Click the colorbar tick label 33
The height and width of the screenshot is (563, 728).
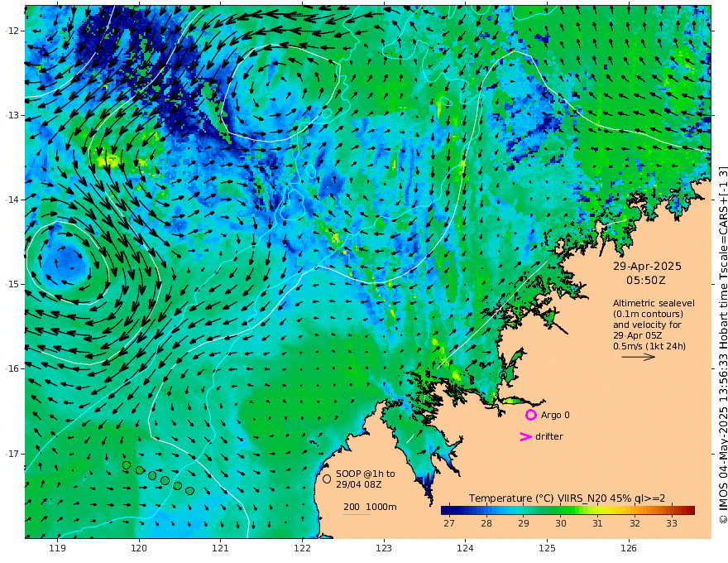pos(672,523)
